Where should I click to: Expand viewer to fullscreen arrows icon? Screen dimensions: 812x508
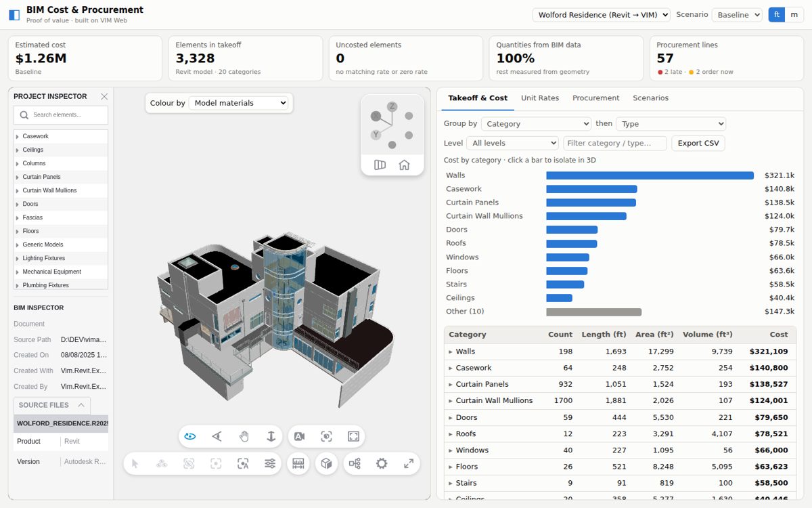[x=409, y=463]
